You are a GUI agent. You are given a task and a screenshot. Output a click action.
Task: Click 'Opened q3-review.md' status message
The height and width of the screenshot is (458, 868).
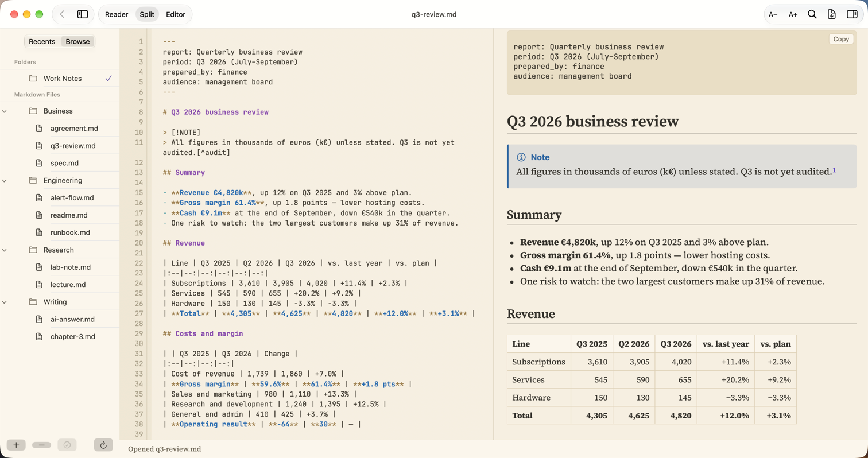pyautogui.click(x=165, y=449)
